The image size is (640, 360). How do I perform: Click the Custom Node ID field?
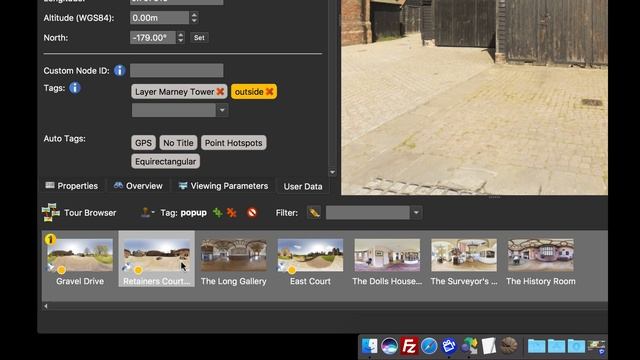coord(177,70)
